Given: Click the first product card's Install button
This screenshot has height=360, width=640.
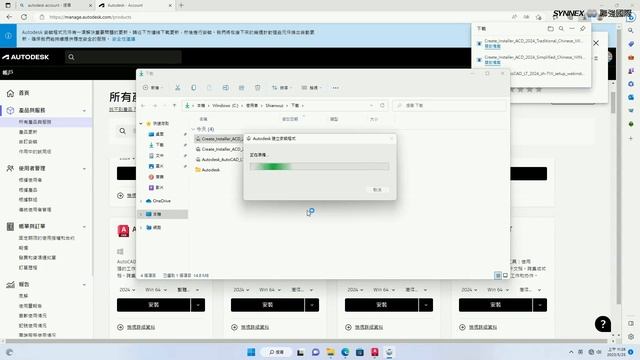Looking at the screenshot, I should point(153,305).
